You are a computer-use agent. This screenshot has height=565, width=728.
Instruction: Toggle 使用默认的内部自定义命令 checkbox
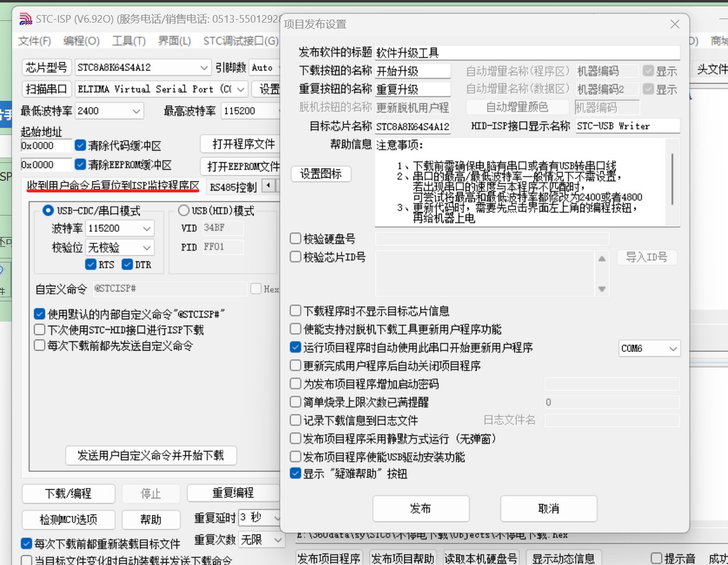click(39, 314)
